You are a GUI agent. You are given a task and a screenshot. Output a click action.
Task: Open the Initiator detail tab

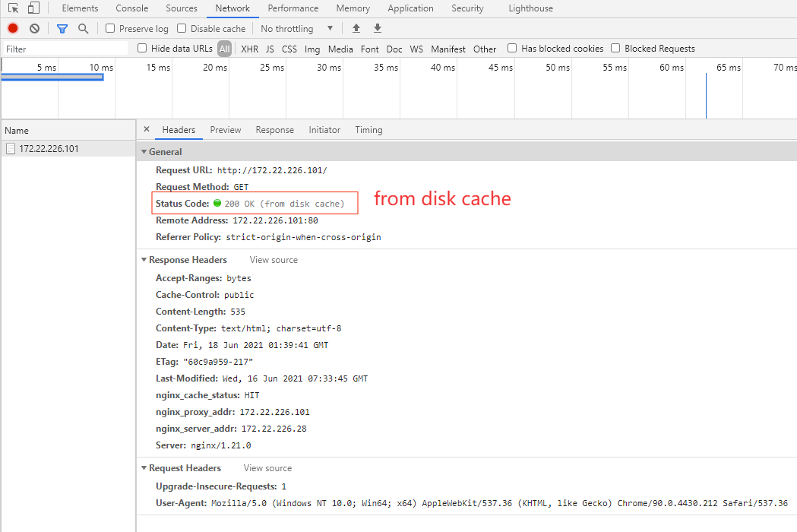tap(324, 130)
